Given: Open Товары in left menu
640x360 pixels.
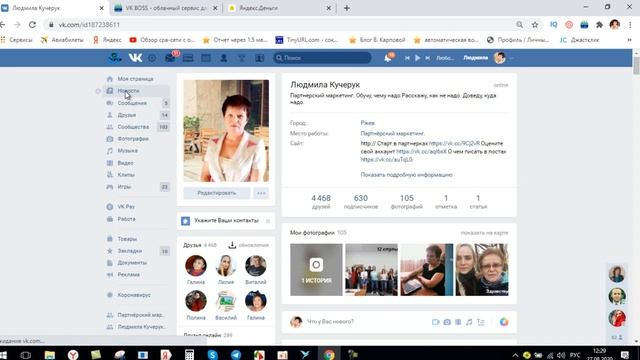Looking at the screenshot, I should coord(127,239).
